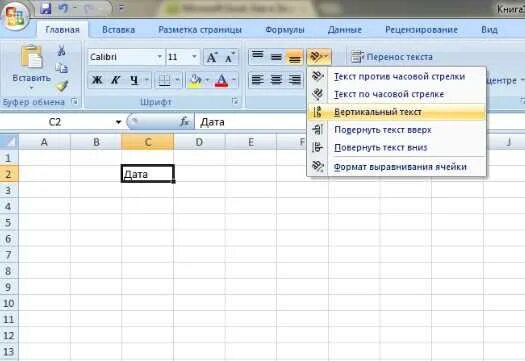525x361 pixels.
Task: Apply the red font color A
Action: (x=221, y=80)
